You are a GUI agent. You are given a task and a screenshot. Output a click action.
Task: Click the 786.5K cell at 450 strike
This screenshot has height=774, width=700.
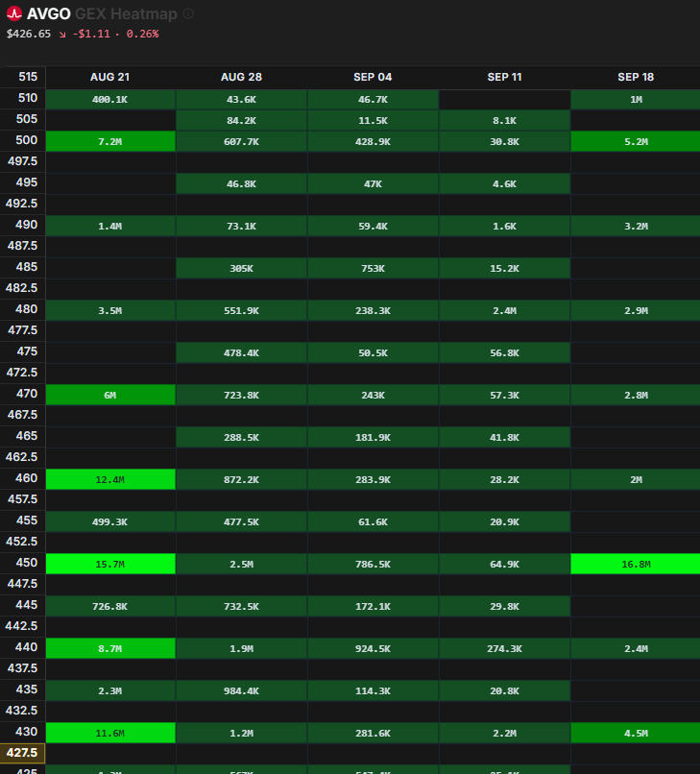coord(374,564)
